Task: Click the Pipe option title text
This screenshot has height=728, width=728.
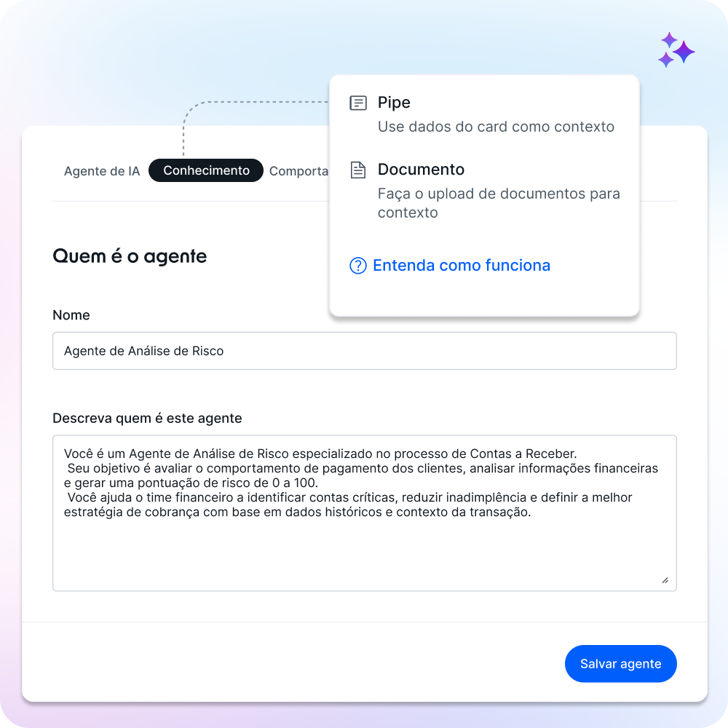Action: pyautogui.click(x=394, y=103)
